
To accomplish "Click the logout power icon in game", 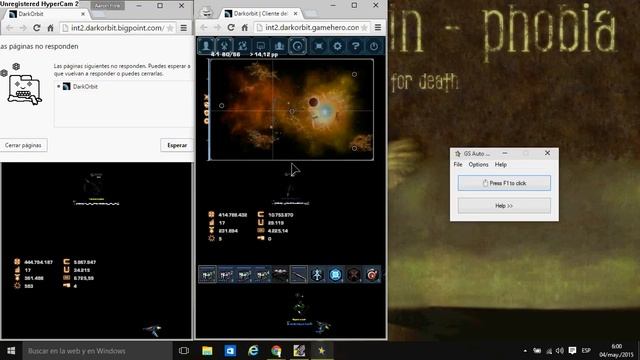I will tap(374, 46).
